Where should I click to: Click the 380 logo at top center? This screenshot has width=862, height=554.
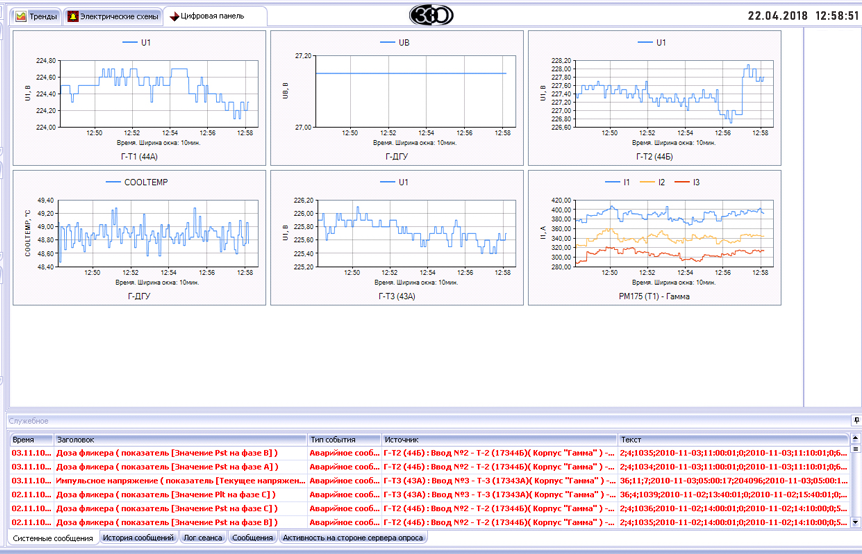tap(432, 15)
